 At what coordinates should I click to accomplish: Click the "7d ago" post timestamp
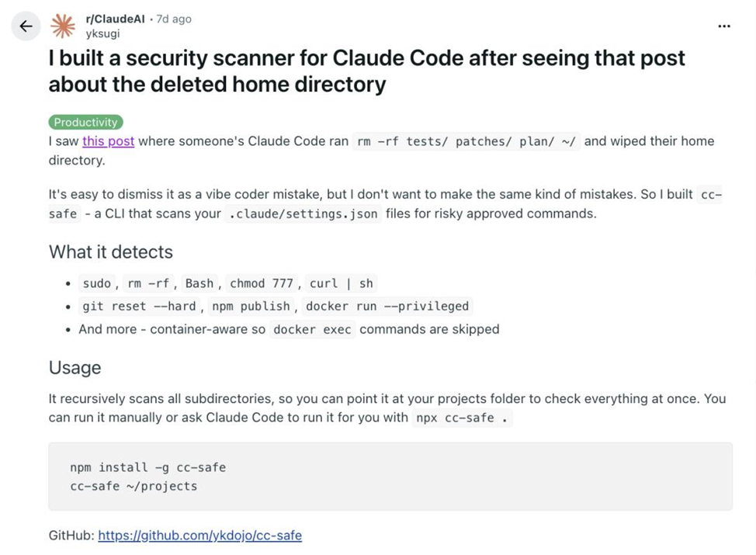pyautogui.click(x=174, y=19)
